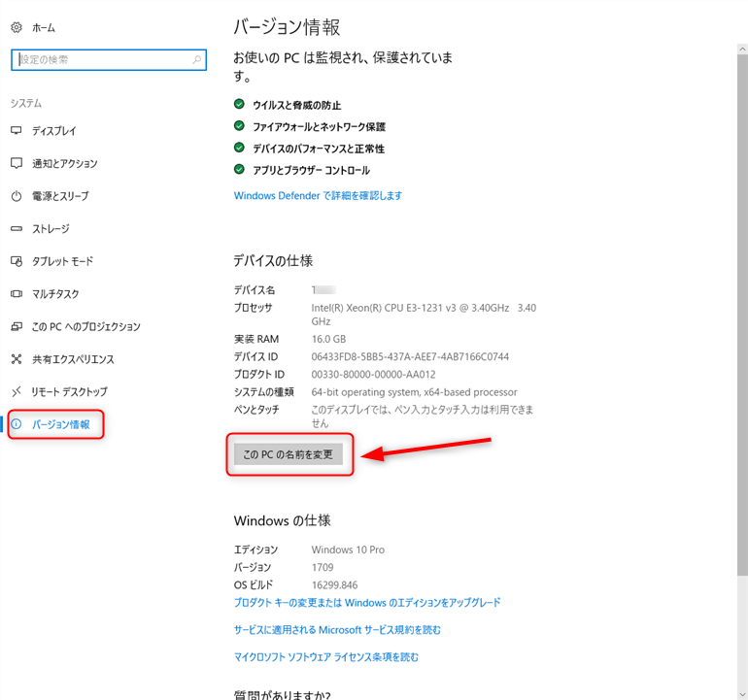This screenshot has height=700, width=748.
Task: Open リモート デスクトップ settings
Action: (70, 392)
